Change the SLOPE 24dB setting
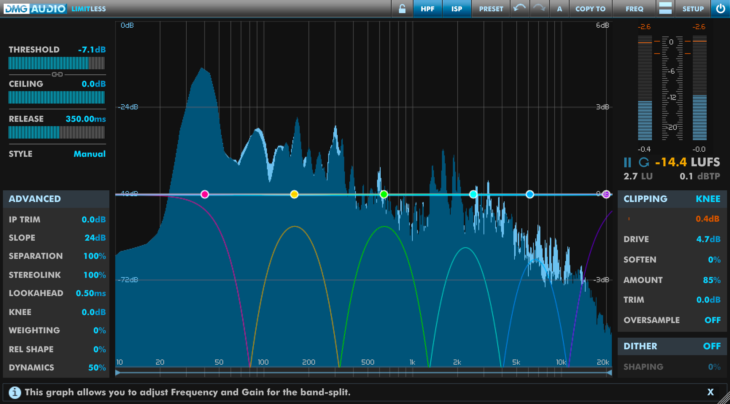The height and width of the screenshot is (404, 730). click(95, 238)
